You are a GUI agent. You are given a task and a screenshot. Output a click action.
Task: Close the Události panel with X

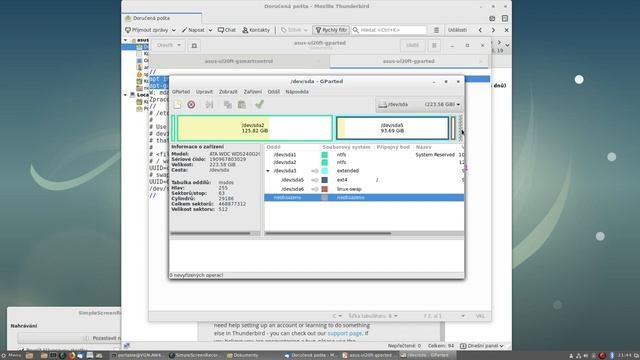pos(507,30)
